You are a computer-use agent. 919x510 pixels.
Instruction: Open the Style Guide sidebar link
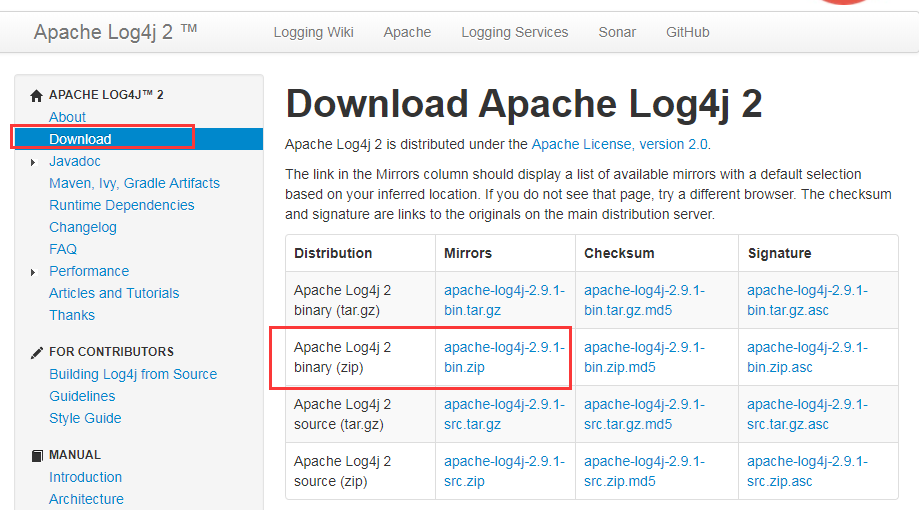[86, 419]
